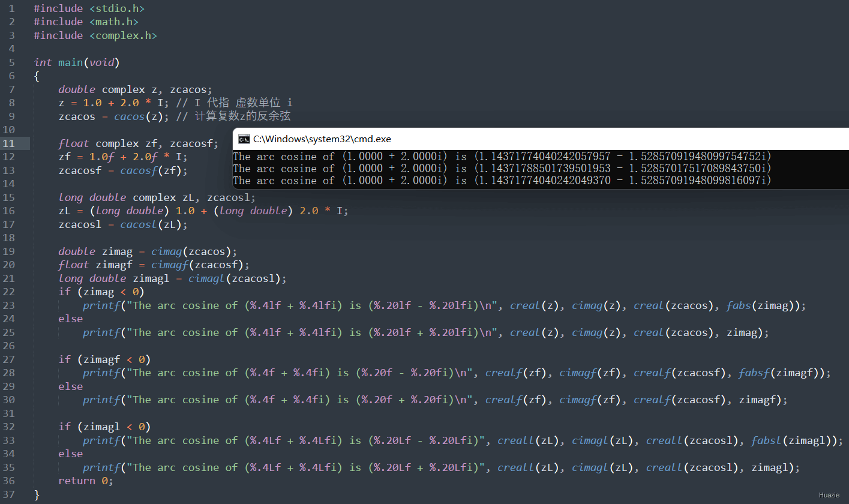This screenshot has width=849, height=504.
Task: Click line number 27 in the gutter
Action: [9, 359]
